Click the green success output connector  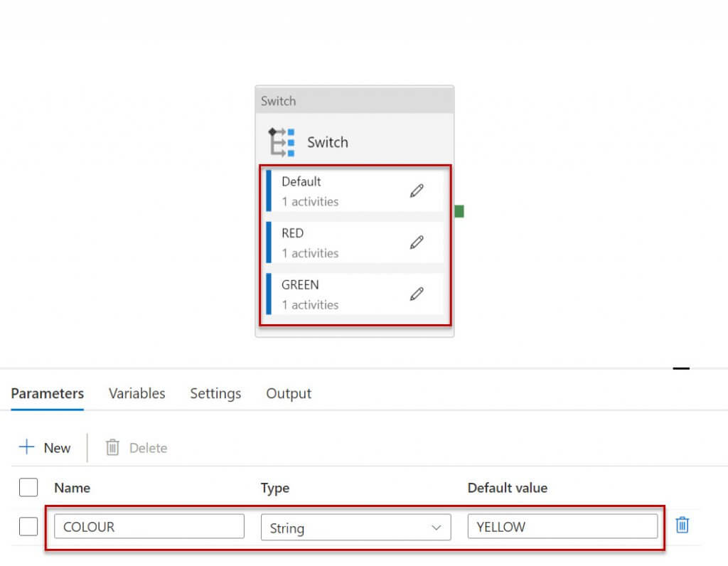pyautogui.click(x=459, y=211)
